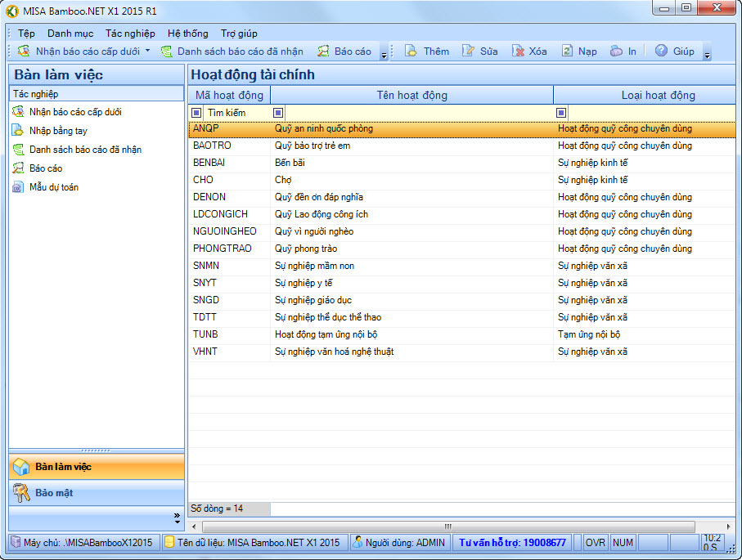This screenshot has height=560, width=742.
Task: Click the Tên hoạt động filter field
Action: [419, 113]
